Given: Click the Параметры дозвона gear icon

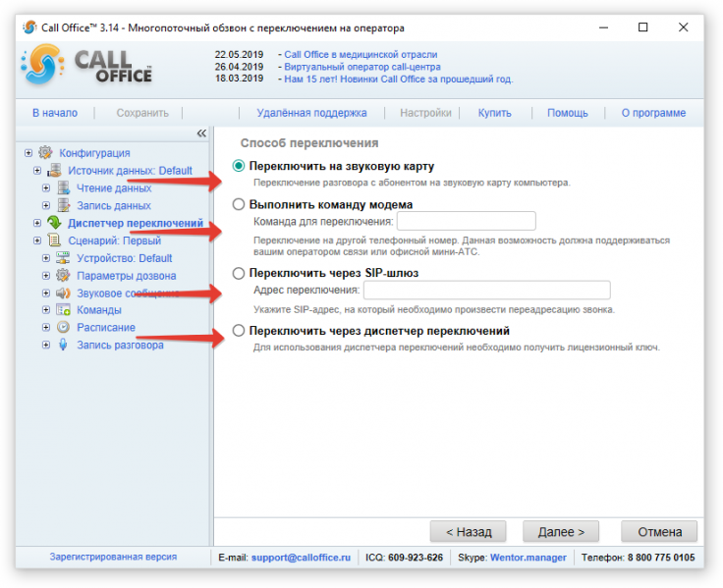Looking at the screenshot, I should click(x=63, y=276).
